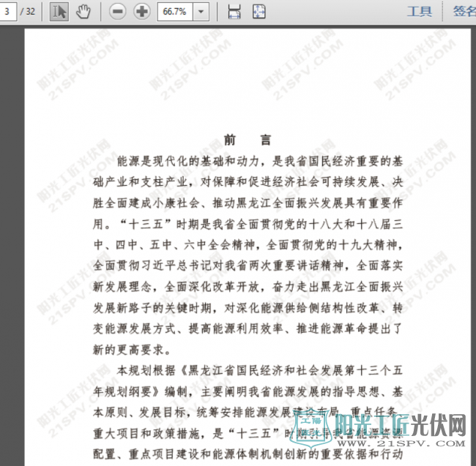Zoom out with the minus button
The width and height of the screenshot is (476, 466).
(x=118, y=11)
